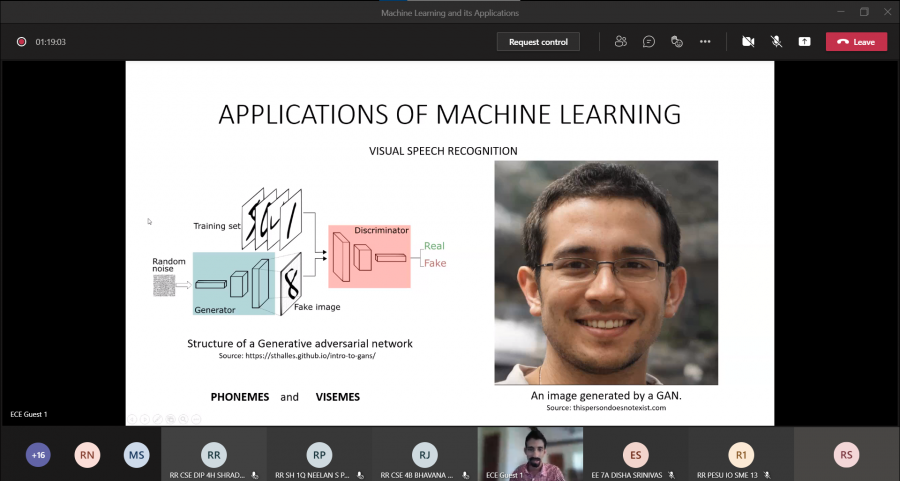900x481 pixels.
Task: Click the MS participant avatar
Action: click(x=137, y=455)
